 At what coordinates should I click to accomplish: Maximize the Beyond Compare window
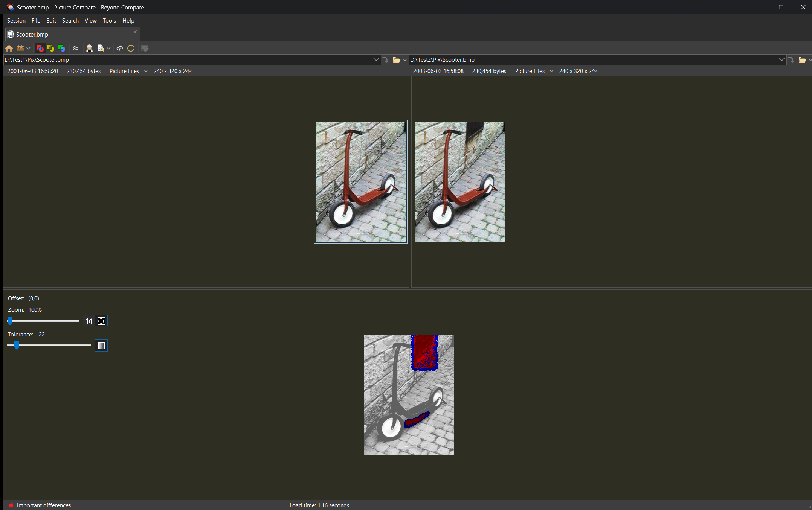tap(781, 7)
